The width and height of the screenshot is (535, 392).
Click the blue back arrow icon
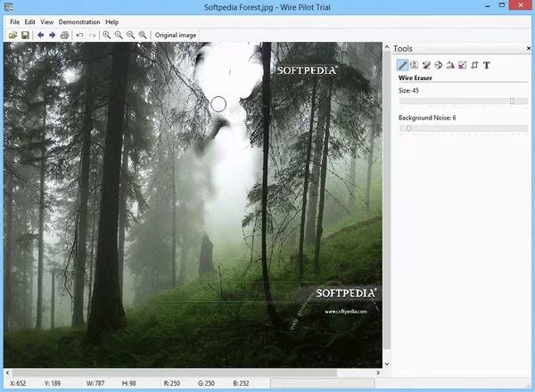click(x=40, y=35)
